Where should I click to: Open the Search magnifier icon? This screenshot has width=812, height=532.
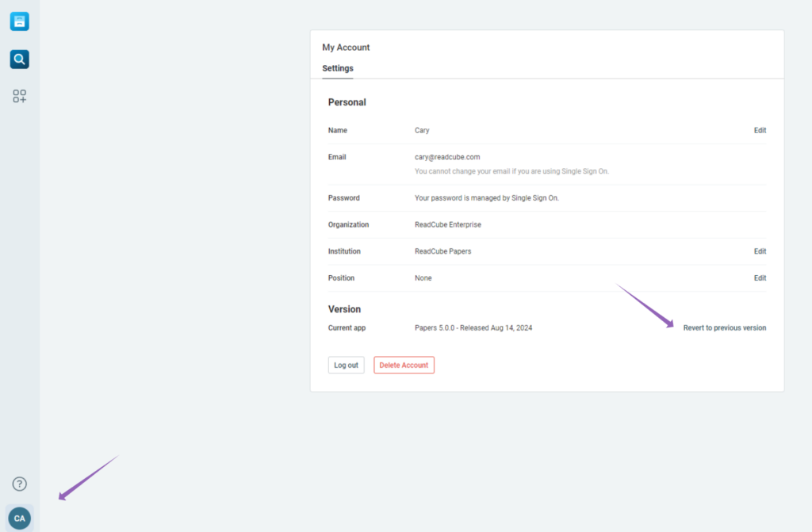[x=20, y=59]
